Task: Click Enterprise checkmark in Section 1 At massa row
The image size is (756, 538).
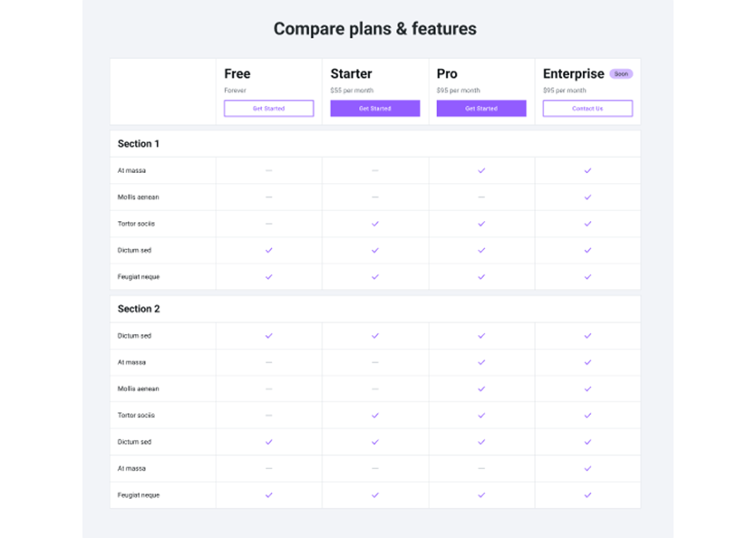Action: point(587,170)
